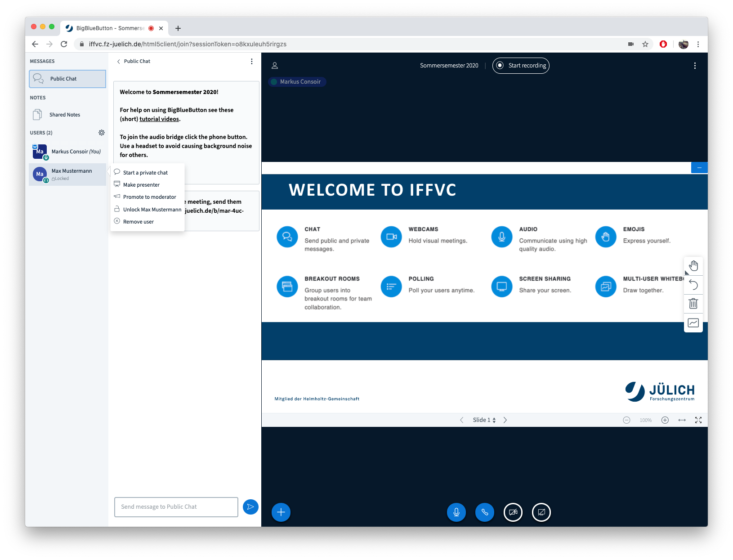
Task: Open the blue plus actions menu
Action: click(281, 512)
